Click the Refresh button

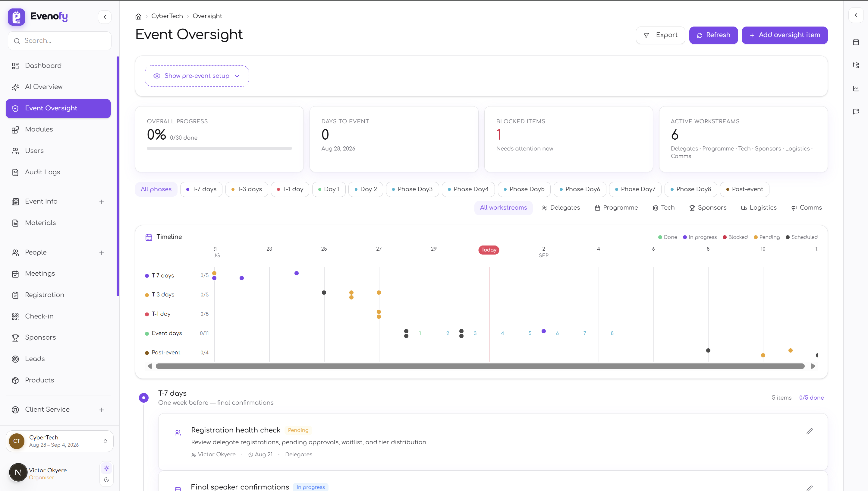[x=713, y=35]
